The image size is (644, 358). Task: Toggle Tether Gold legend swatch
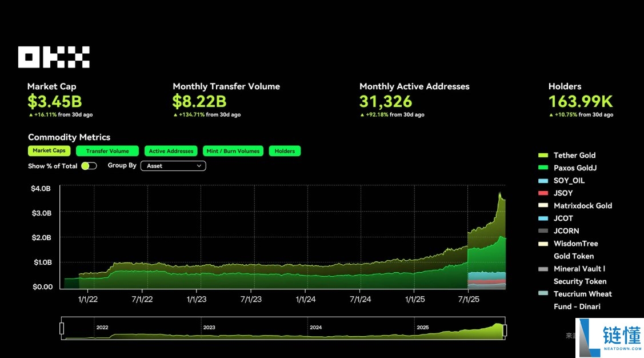(543, 156)
